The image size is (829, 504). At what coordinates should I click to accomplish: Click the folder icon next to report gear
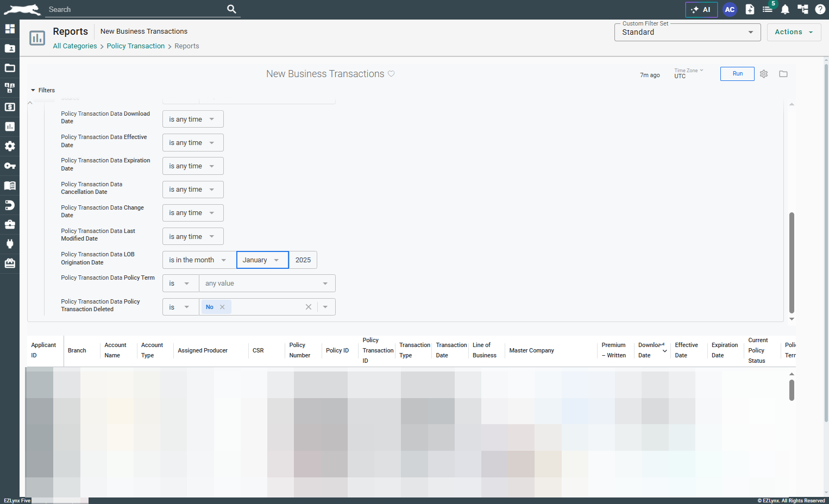coord(783,74)
